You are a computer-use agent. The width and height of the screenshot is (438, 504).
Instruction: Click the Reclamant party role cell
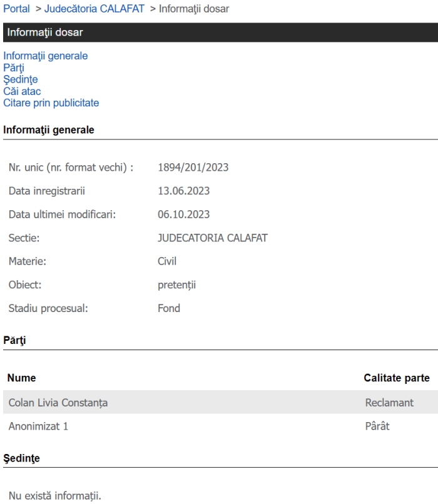coord(389,403)
